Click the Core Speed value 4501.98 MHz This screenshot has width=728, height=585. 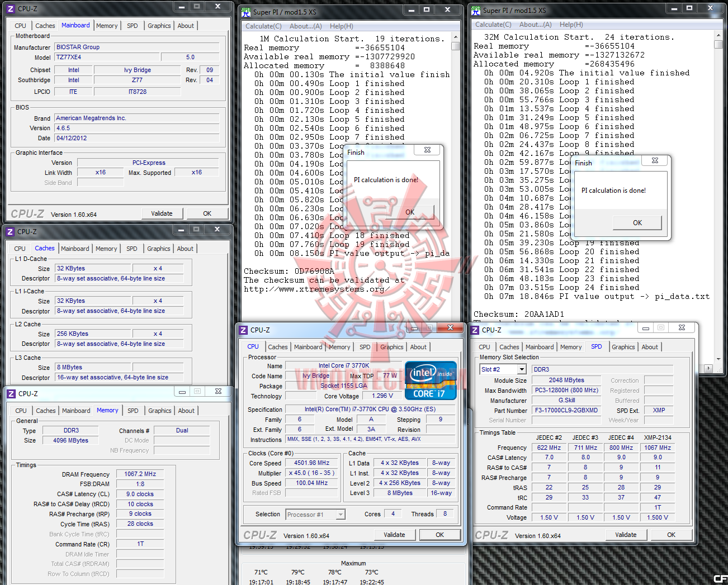click(x=312, y=463)
